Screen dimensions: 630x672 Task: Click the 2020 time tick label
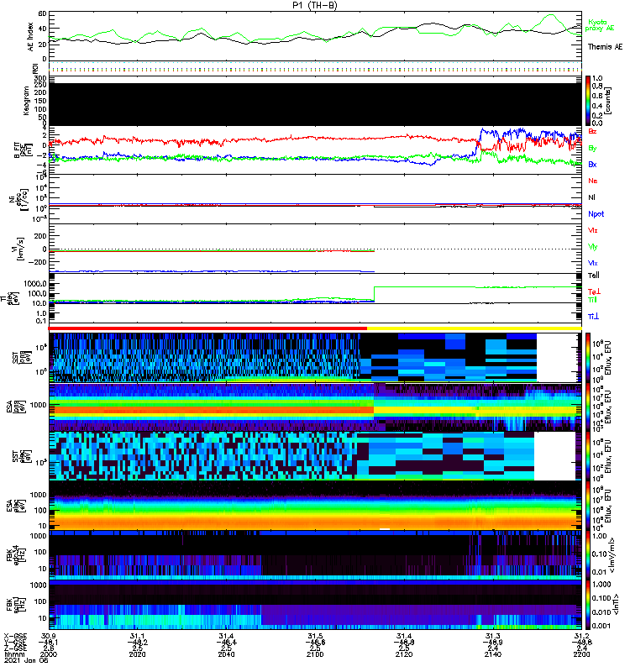tap(137, 654)
